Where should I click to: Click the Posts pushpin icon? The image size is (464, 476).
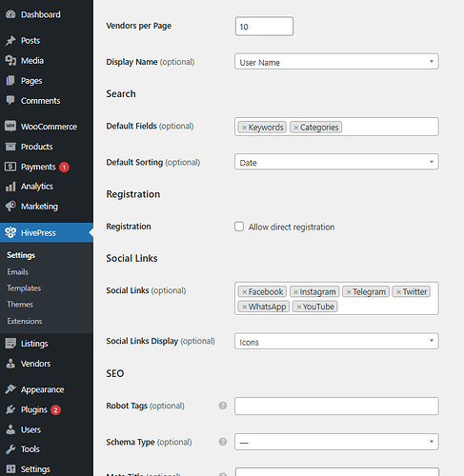(10, 41)
